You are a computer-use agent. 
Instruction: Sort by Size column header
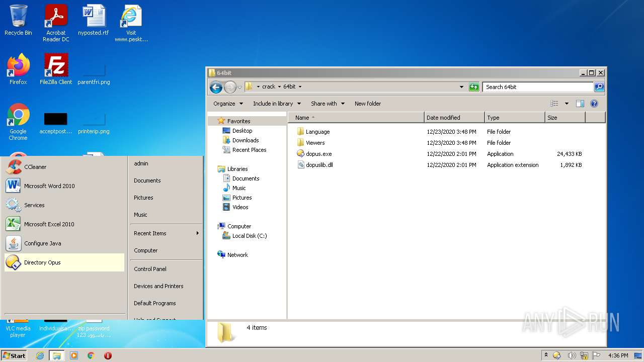coord(565,118)
